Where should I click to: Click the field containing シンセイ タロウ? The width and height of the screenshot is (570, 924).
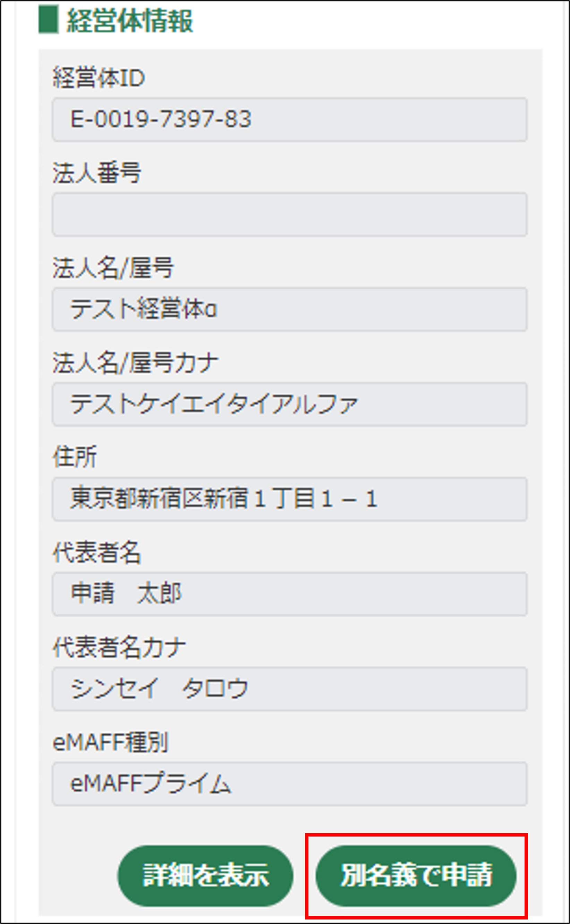[x=289, y=689]
